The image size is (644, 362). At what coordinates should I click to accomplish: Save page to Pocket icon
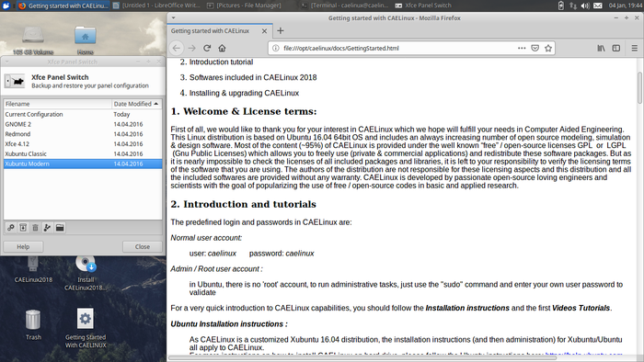tap(535, 48)
